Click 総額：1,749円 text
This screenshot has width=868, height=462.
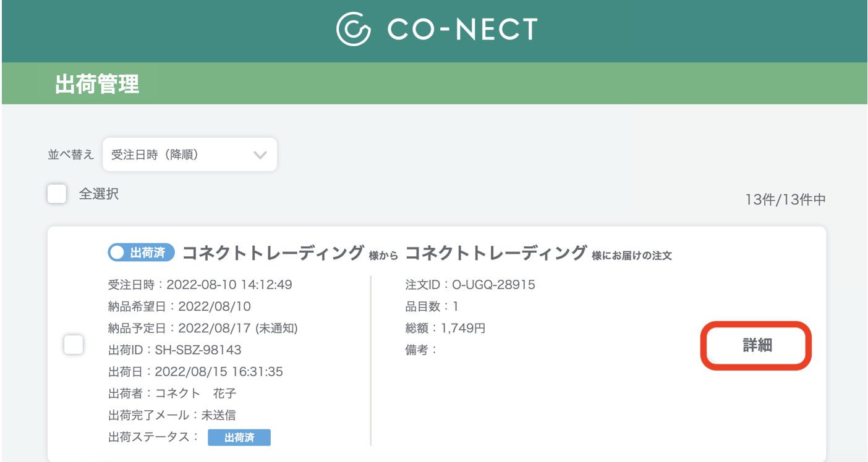[445, 328]
